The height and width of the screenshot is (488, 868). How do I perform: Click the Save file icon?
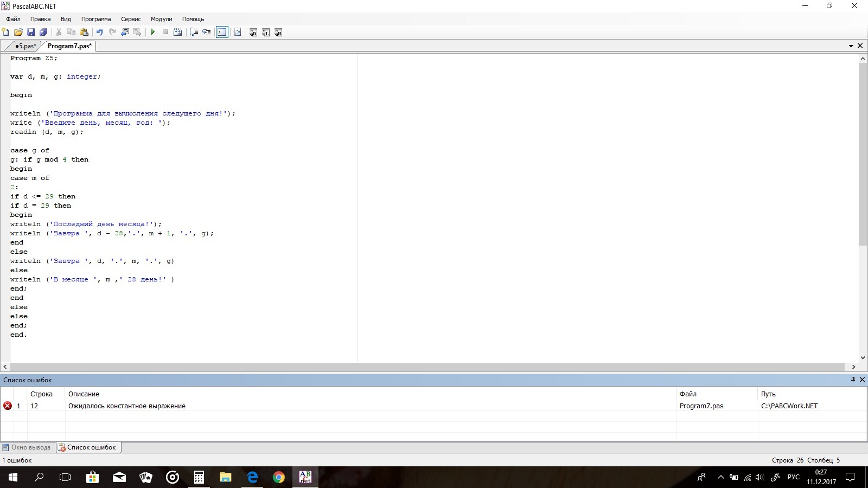pyautogui.click(x=31, y=33)
